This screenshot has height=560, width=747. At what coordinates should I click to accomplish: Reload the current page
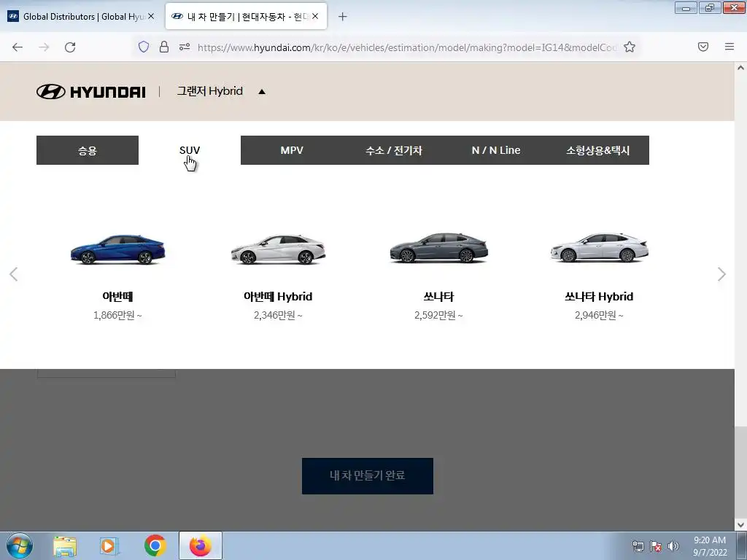[x=70, y=47]
